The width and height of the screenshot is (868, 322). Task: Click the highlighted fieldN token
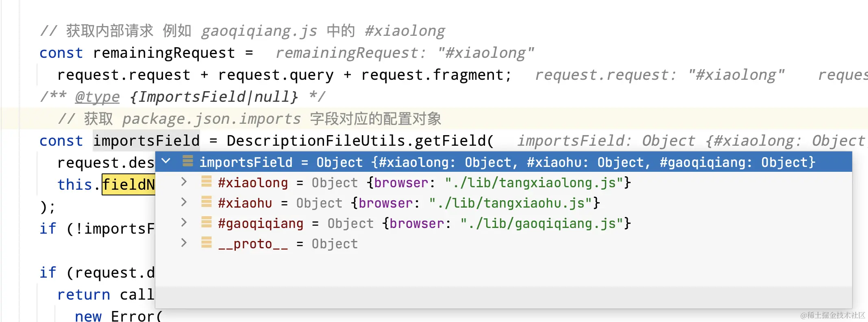(128, 185)
